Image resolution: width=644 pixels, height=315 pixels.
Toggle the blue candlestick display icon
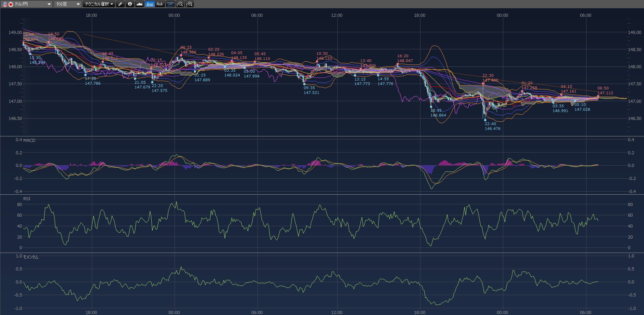(170, 4)
